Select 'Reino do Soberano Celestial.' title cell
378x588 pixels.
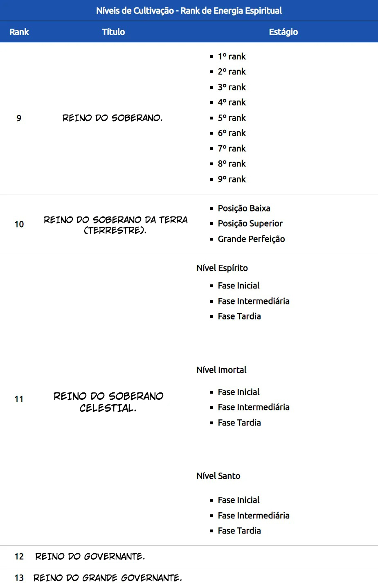click(108, 402)
